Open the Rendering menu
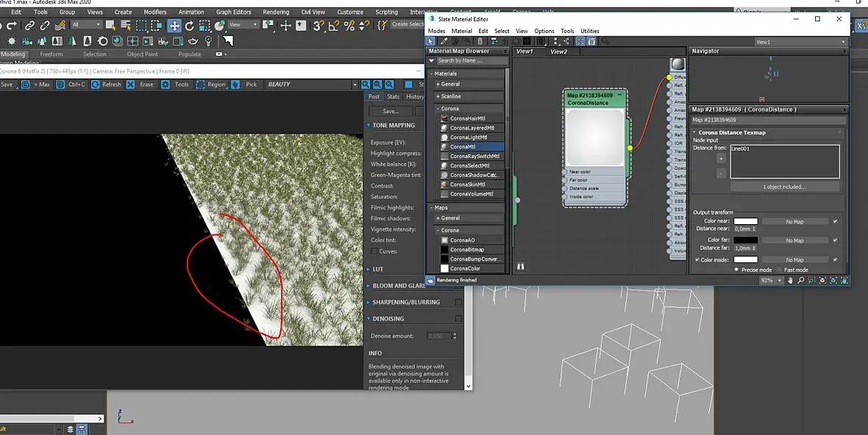The image size is (868, 435). 276,12
